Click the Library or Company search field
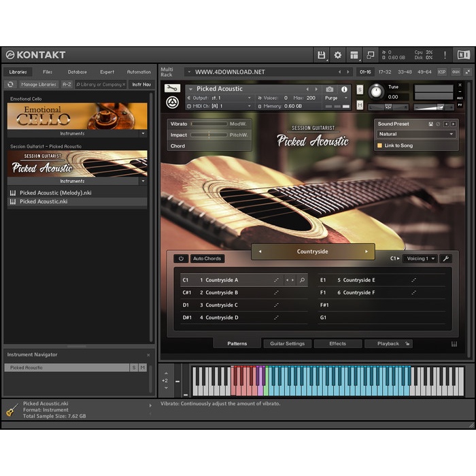 [x=101, y=84]
